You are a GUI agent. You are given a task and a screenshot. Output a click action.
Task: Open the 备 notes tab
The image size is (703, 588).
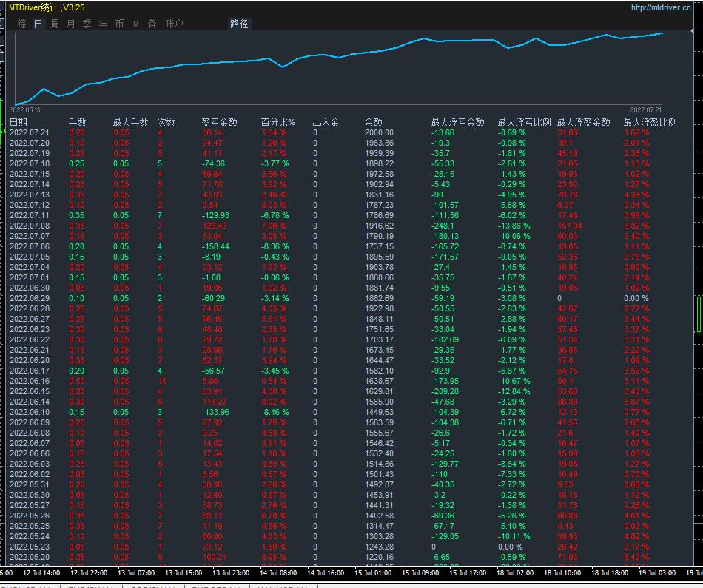point(152,24)
